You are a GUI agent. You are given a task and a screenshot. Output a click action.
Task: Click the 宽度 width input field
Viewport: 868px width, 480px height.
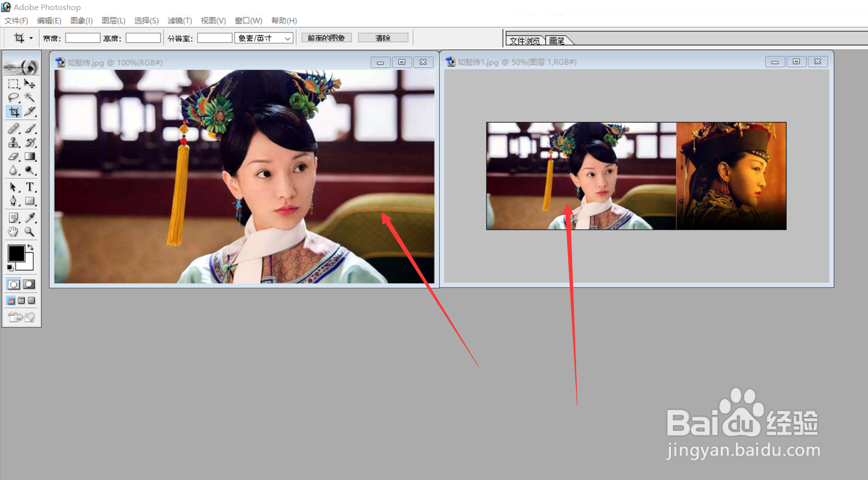pyautogui.click(x=82, y=38)
